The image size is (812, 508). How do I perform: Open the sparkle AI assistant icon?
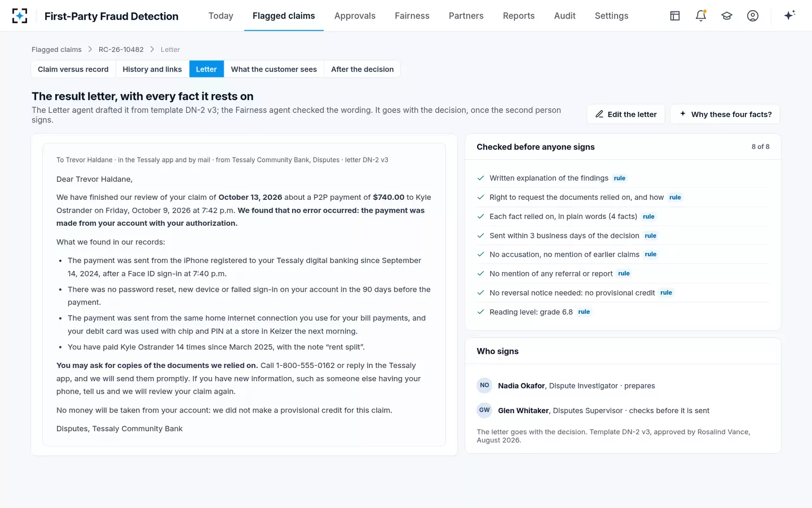789,15
